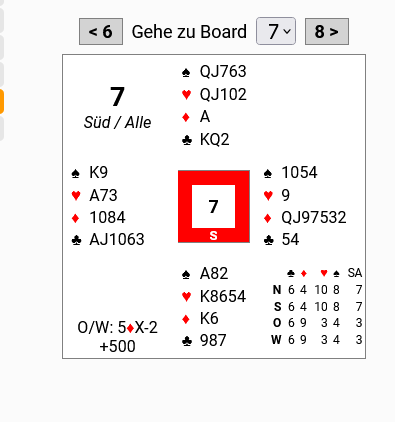The height and width of the screenshot is (422, 395).
Task: Click North's heart suit symbol
Action: point(186,95)
